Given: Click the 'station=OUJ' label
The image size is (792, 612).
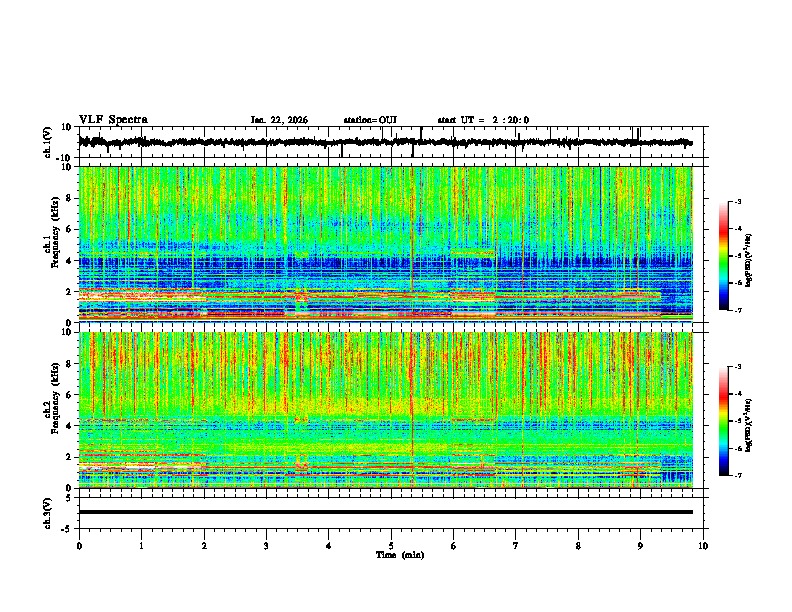Looking at the screenshot, I should (370, 120).
